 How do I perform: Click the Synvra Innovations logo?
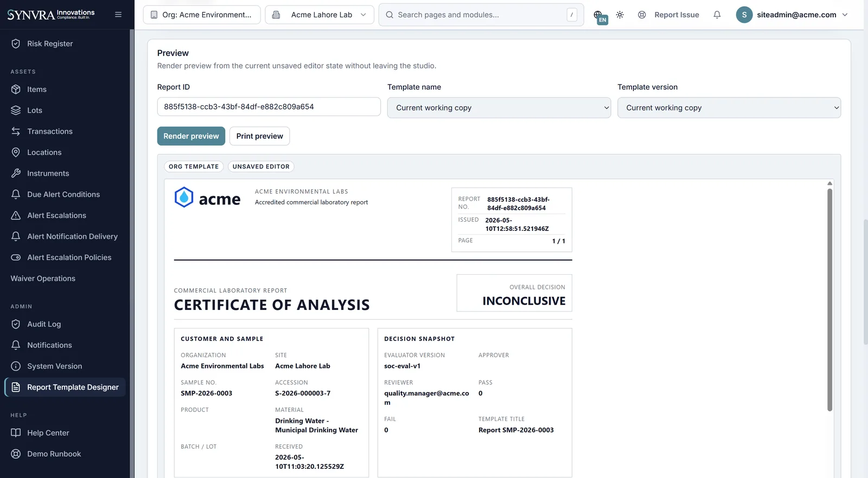[51, 14]
